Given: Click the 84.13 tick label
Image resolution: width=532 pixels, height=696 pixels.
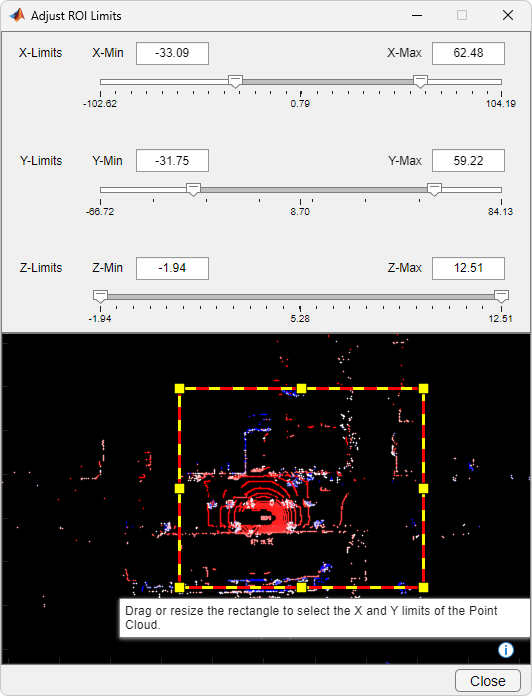Looking at the screenshot, I should 500,212.
